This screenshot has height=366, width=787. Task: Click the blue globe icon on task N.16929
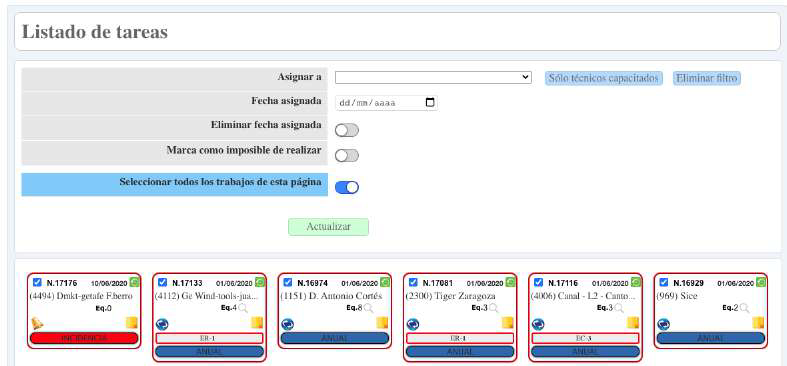664,324
